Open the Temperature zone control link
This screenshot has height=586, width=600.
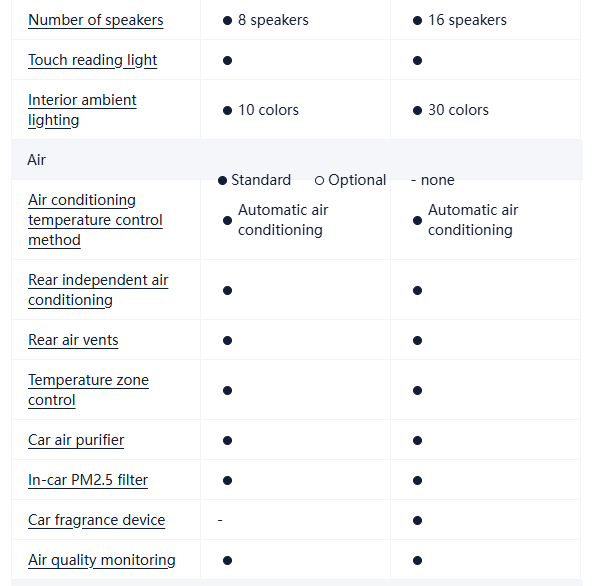point(88,390)
